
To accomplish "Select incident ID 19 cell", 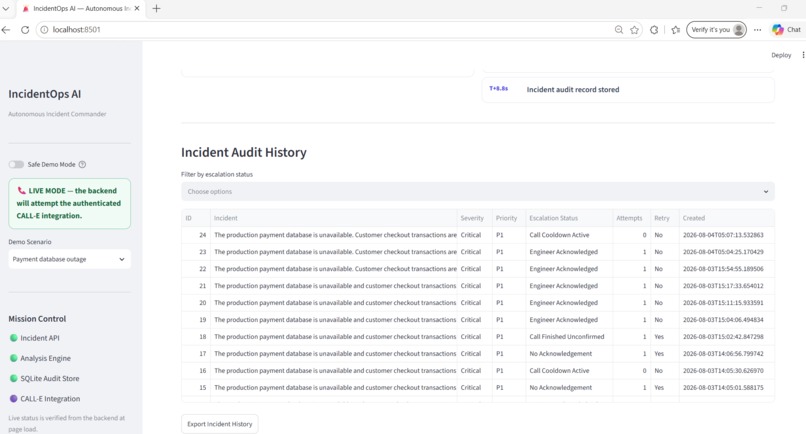I will pos(196,320).
